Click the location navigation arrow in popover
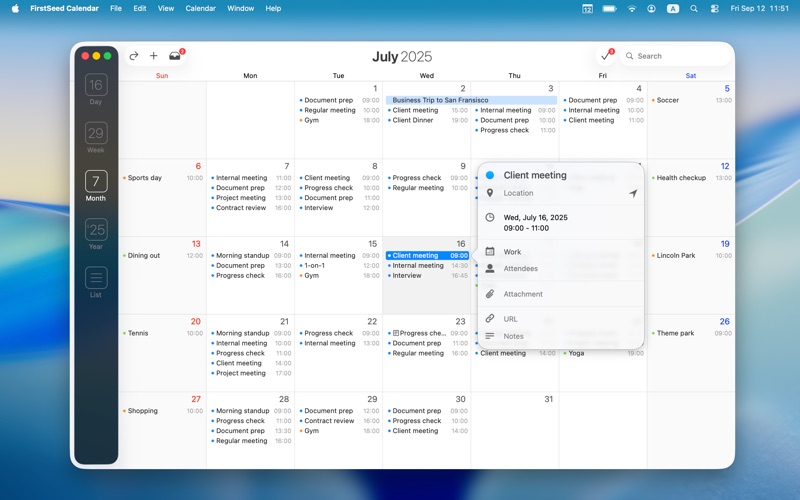Screen dimensions: 800x500 (632, 194)
